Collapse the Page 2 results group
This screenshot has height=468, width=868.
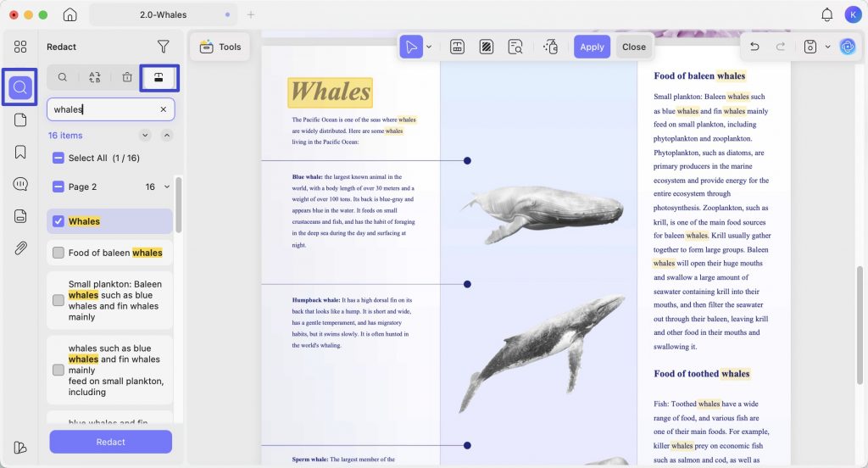coord(167,187)
